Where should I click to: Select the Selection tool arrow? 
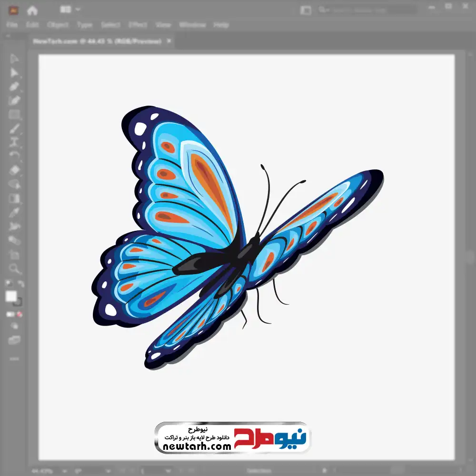[x=14, y=59]
